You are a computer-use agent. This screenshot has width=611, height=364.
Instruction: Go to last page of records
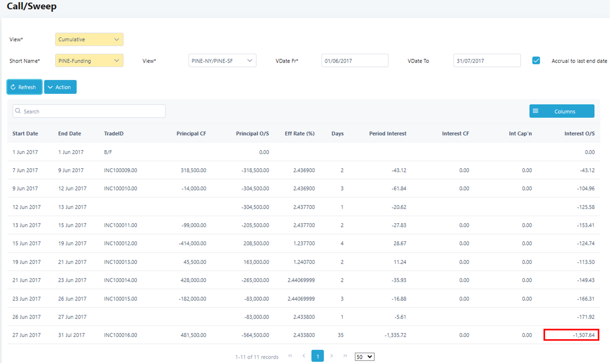tap(345, 356)
